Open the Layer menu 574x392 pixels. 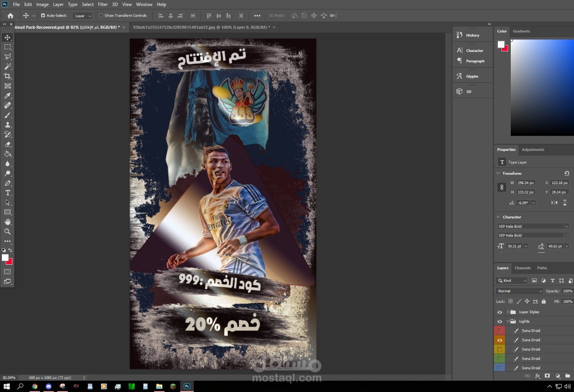[x=58, y=4]
